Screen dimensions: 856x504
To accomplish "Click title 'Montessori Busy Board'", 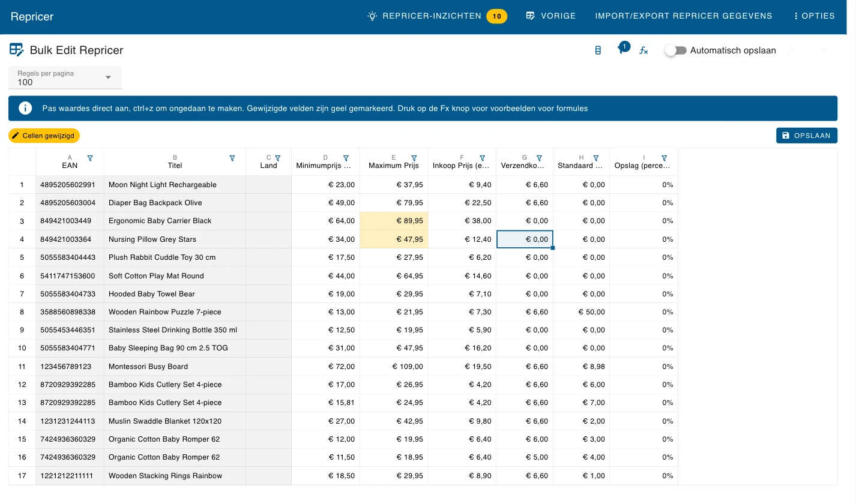I will (x=175, y=367).
